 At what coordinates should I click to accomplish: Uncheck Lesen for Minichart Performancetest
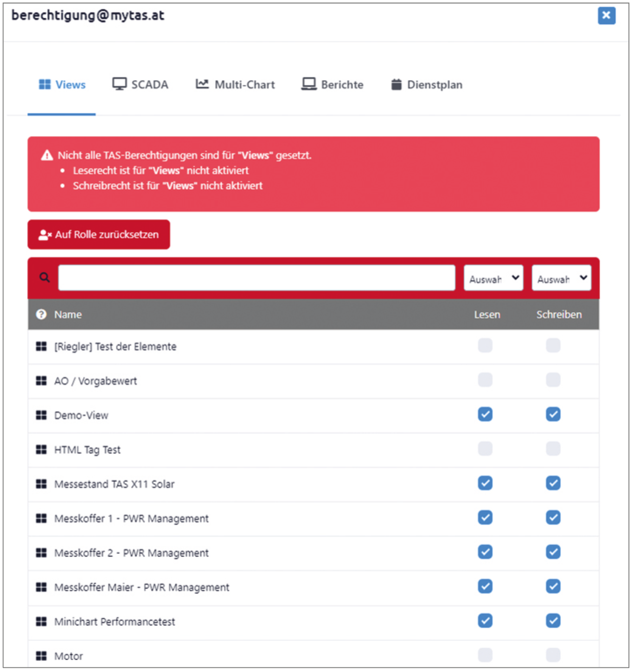tap(485, 620)
